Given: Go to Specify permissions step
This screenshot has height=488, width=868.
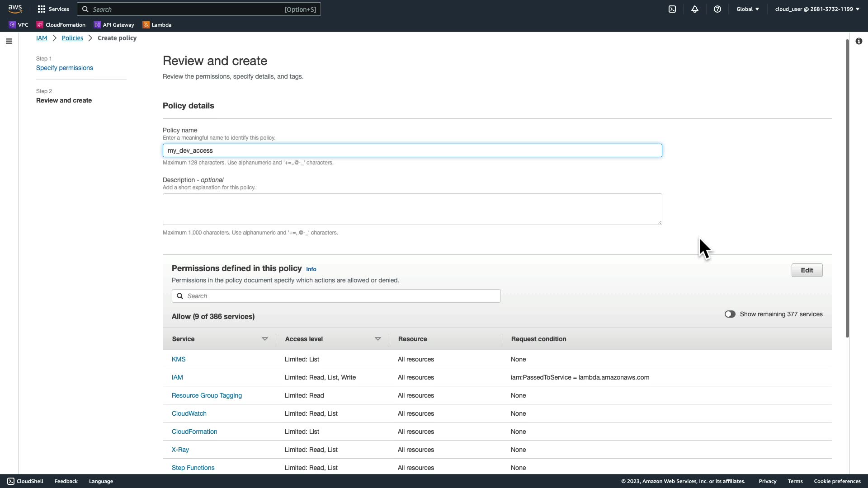Looking at the screenshot, I should (x=65, y=68).
